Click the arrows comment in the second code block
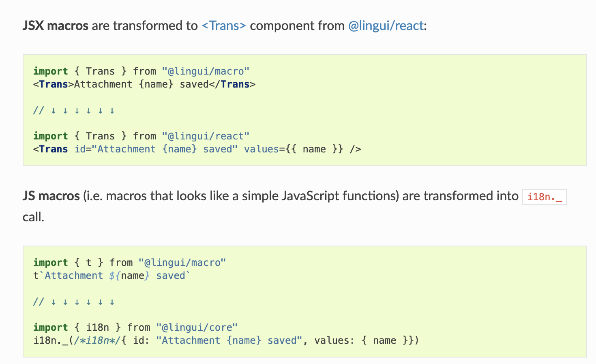Viewport: 596px width, 364px height. [x=74, y=302]
